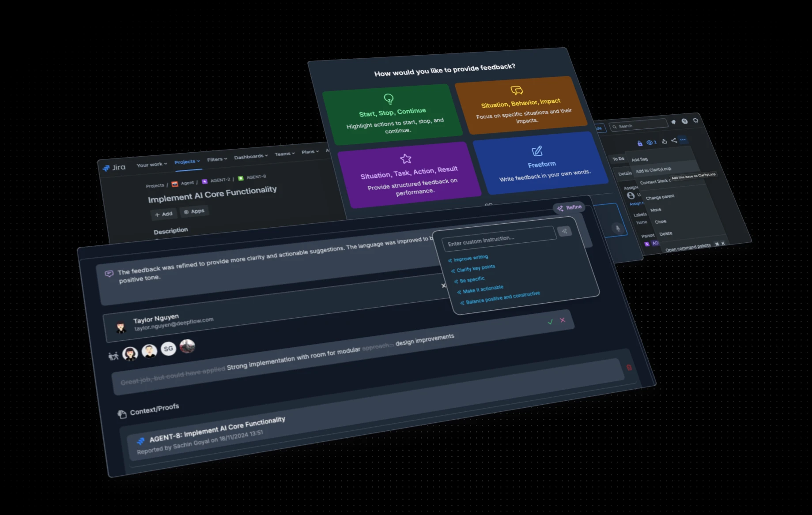Image resolution: width=812 pixels, height=515 pixels.
Task: Select Clone from context menu
Action: point(661,222)
